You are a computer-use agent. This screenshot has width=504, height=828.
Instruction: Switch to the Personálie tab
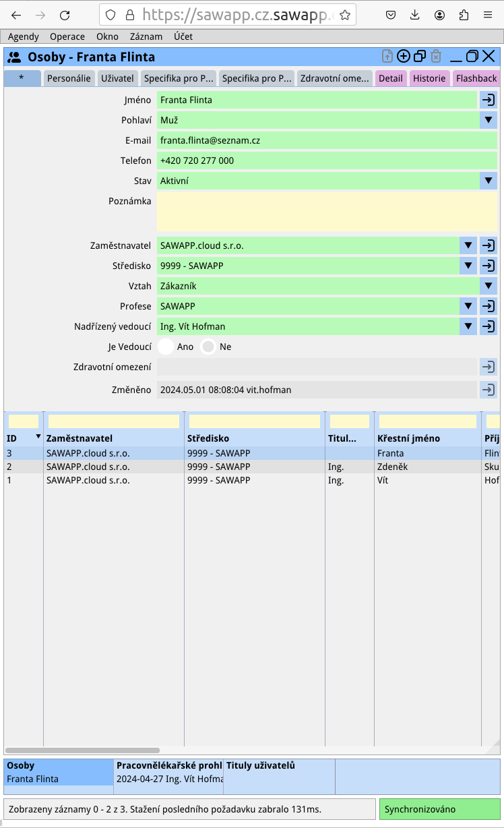point(69,78)
